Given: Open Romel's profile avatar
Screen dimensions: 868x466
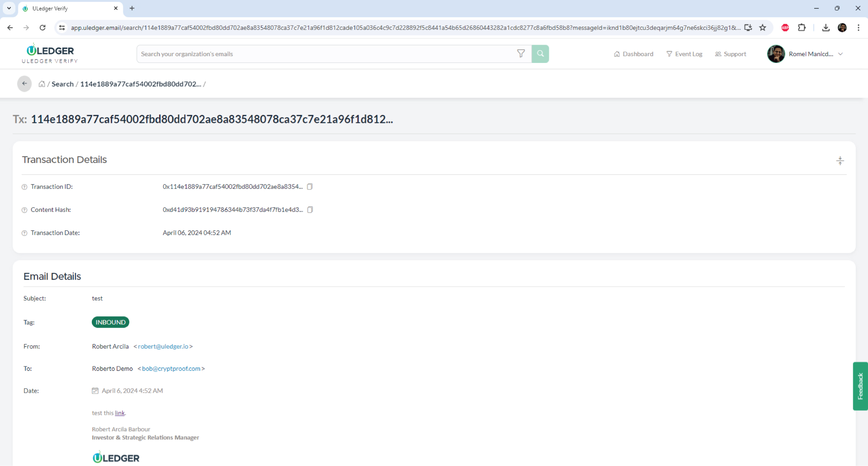Looking at the screenshot, I should pos(776,54).
